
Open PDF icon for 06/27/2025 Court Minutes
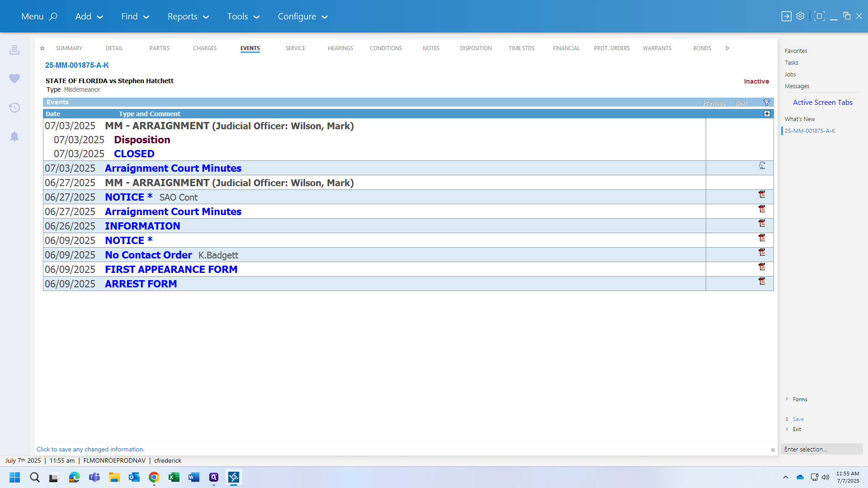[762, 209]
